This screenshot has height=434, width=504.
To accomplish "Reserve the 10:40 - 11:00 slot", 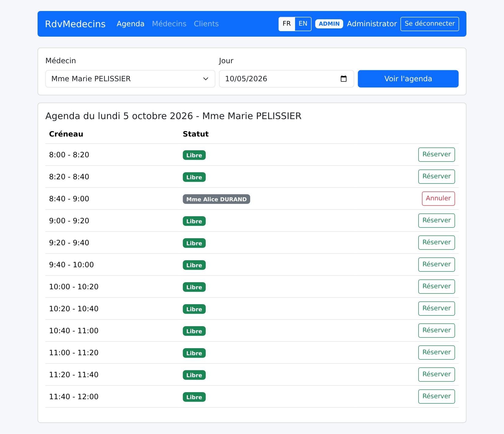I will click(436, 330).
